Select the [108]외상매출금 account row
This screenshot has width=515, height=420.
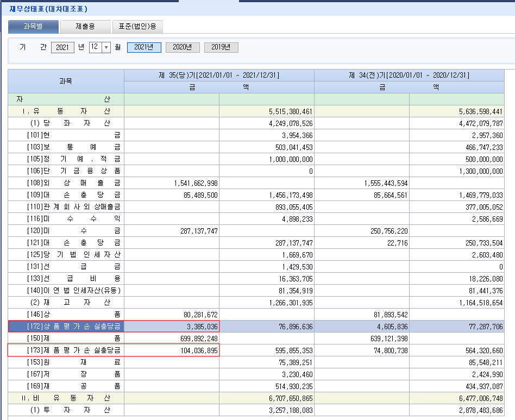pyautogui.click(x=66, y=183)
